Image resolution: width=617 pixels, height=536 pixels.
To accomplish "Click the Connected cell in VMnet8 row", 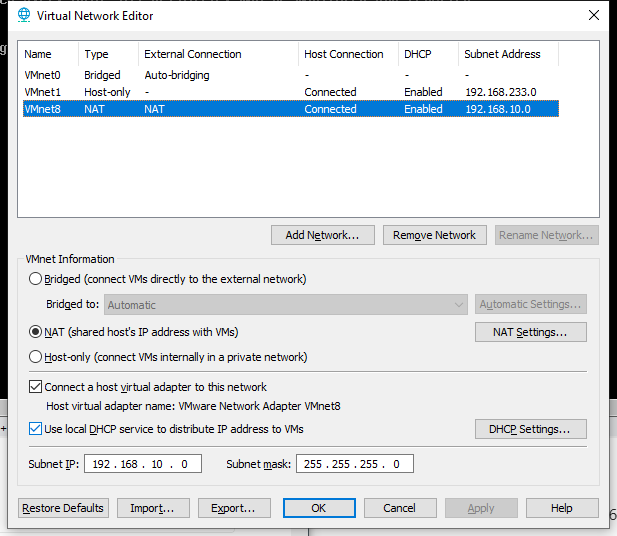I will [x=331, y=109].
